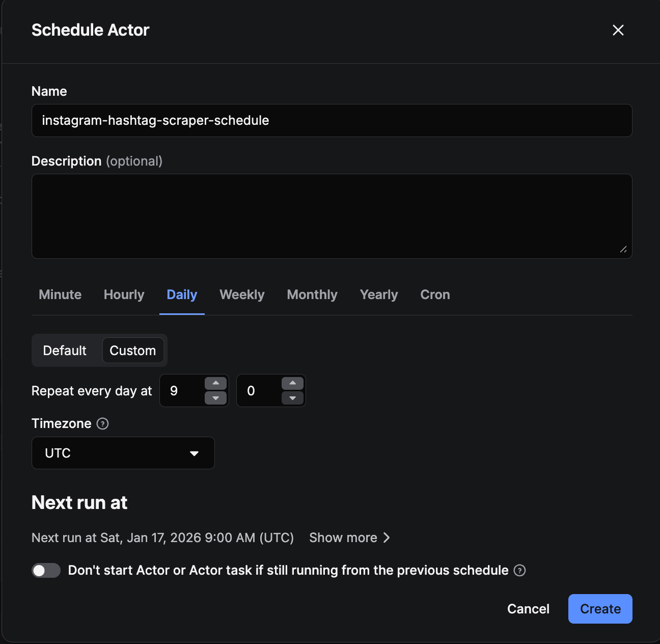Viewport: 660px width, 644px height.
Task: Click the help icon next to previous schedule toggle
Action: click(x=520, y=571)
